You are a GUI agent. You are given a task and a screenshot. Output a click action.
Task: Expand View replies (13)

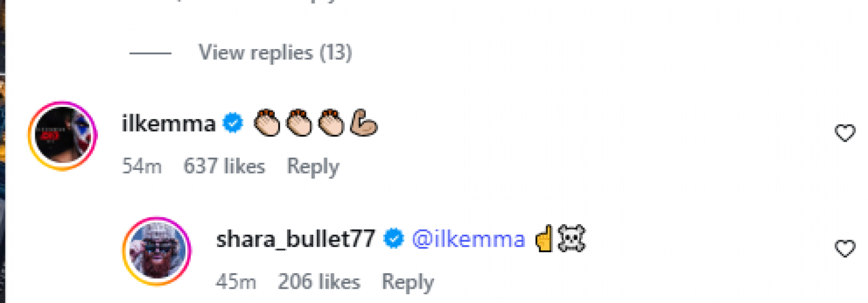[275, 53]
